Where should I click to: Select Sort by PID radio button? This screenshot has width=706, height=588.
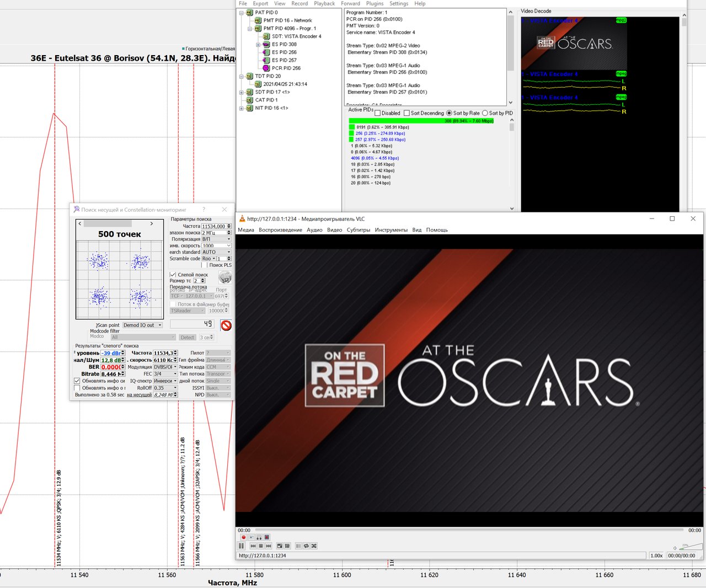pos(485,113)
